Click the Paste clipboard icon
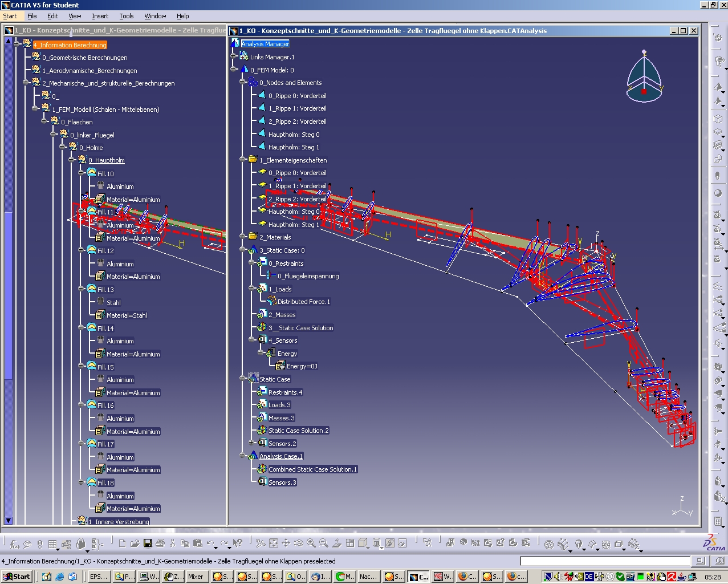728x584 pixels. point(197,544)
